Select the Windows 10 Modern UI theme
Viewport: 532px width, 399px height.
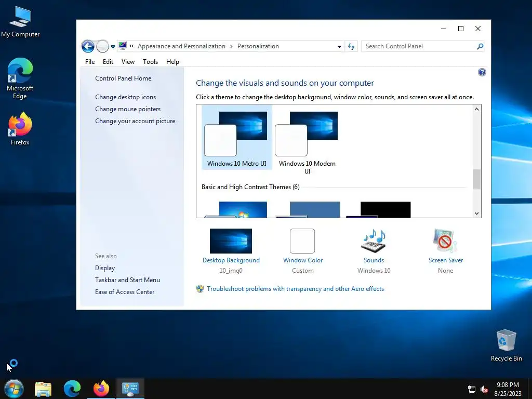click(x=307, y=141)
